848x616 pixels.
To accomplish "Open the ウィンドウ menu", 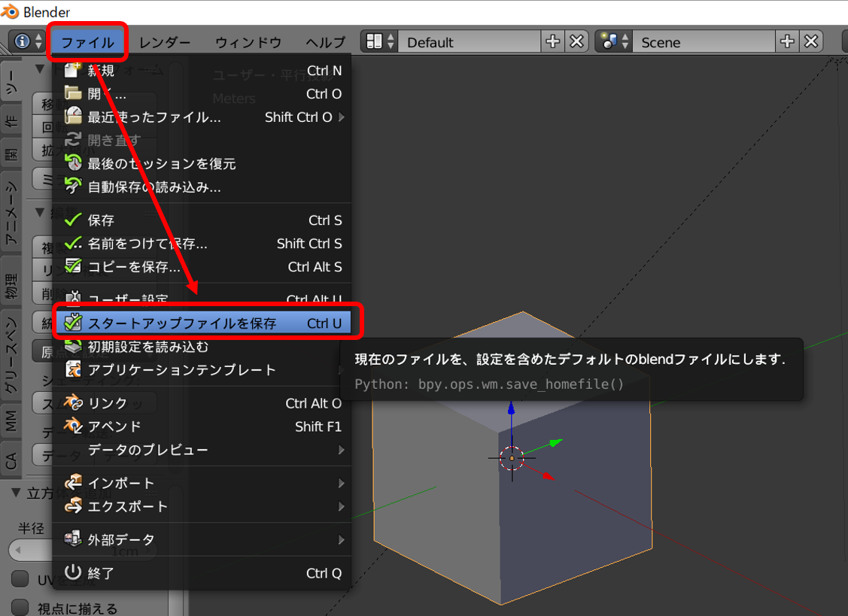I will (248, 42).
